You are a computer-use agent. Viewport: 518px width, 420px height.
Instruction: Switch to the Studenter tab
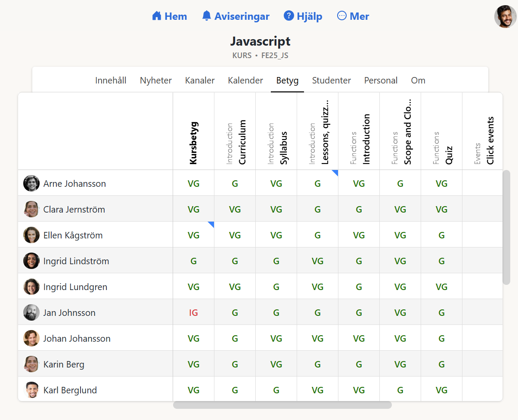click(331, 80)
